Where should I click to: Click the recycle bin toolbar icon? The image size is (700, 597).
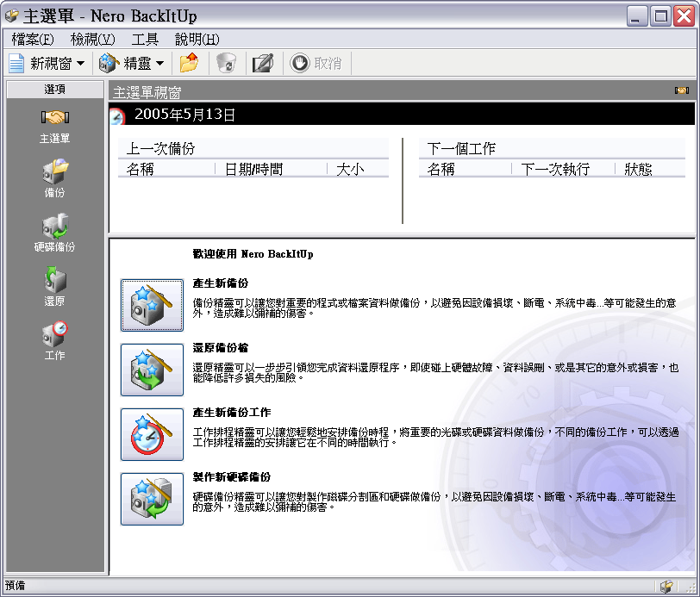point(227,63)
